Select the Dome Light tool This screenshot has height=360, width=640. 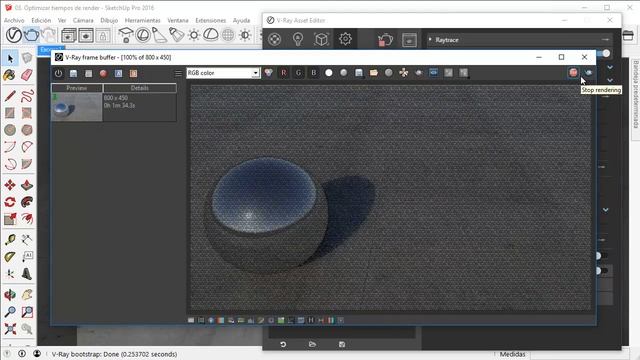(211, 35)
